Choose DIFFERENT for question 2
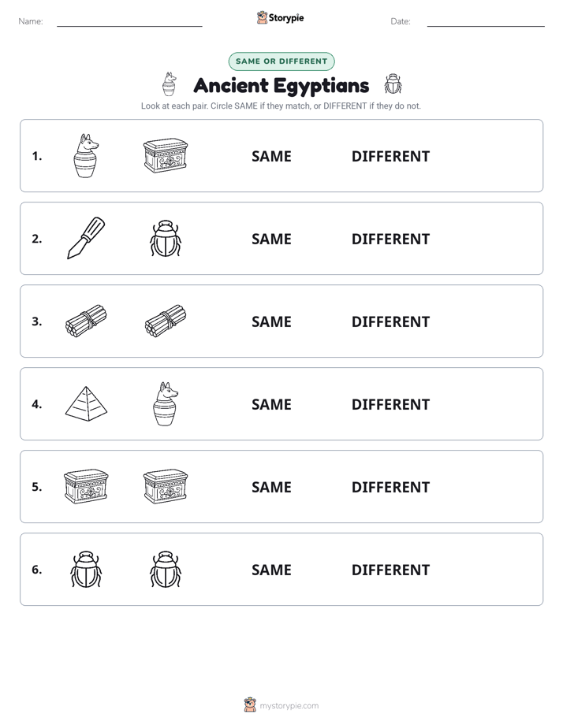Image resolution: width=563 pixels, height=728 pixels. tap(390, 239)
